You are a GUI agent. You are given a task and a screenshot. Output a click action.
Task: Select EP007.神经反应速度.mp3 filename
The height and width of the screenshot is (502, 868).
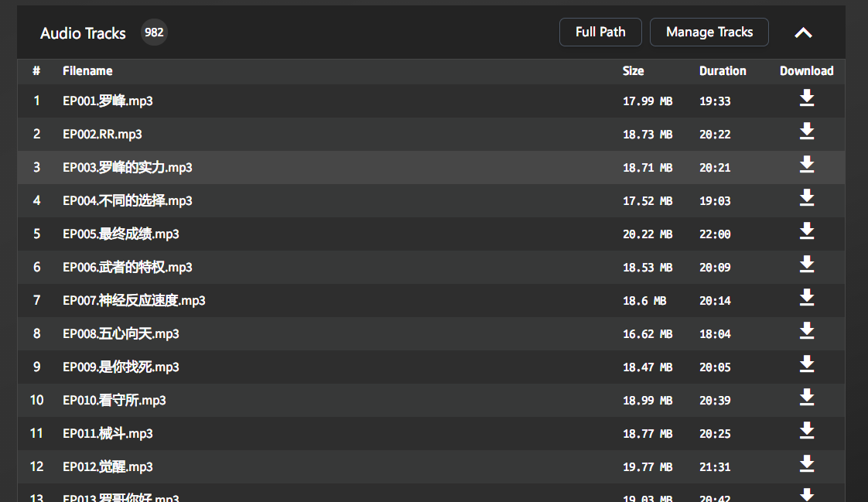point(134,301)
